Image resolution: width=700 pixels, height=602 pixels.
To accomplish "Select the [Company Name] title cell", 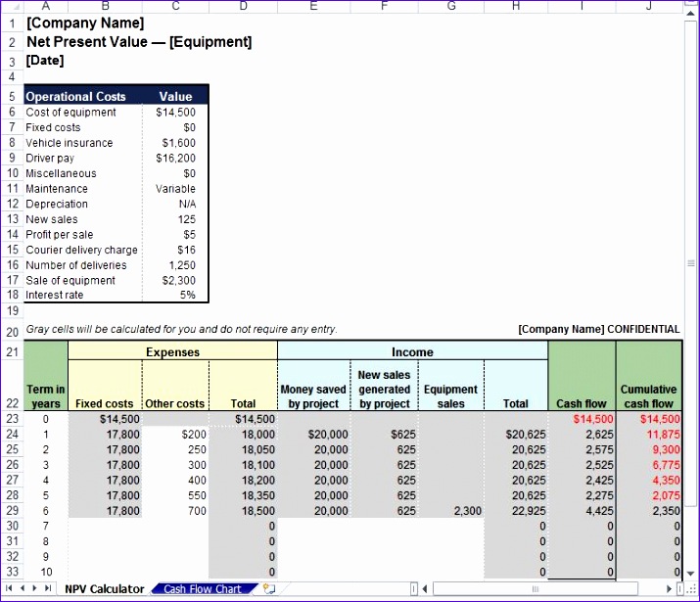I will click(x=85, y=23).
